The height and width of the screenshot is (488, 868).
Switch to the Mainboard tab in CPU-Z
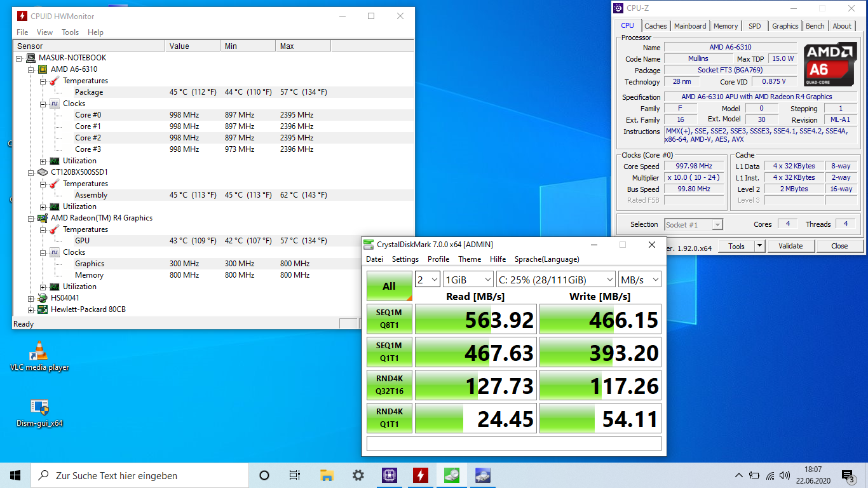[x=690, y=26]
